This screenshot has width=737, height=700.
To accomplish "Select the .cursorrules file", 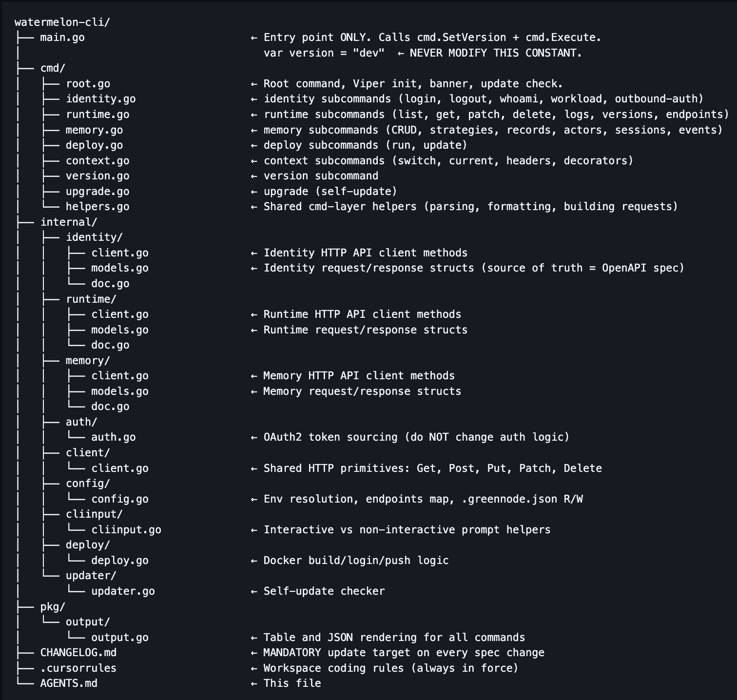I will coord(78,668).
